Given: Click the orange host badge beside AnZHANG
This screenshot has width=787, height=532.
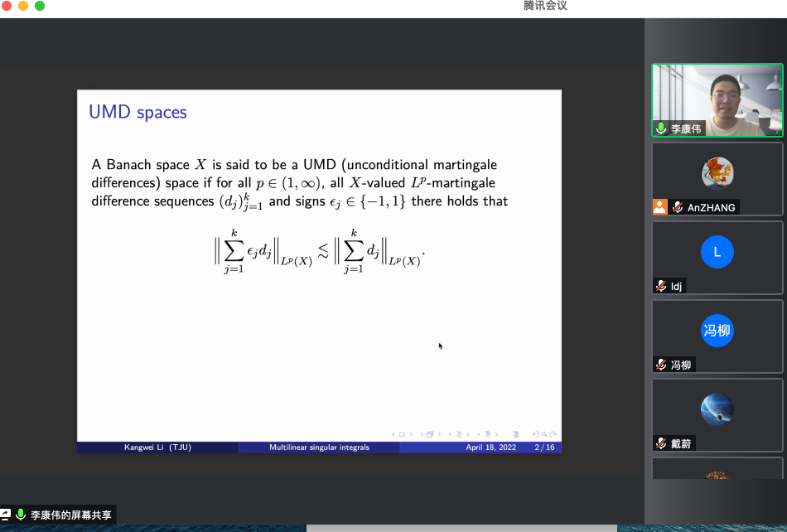Looking at the screenshot, I should 659,207.
